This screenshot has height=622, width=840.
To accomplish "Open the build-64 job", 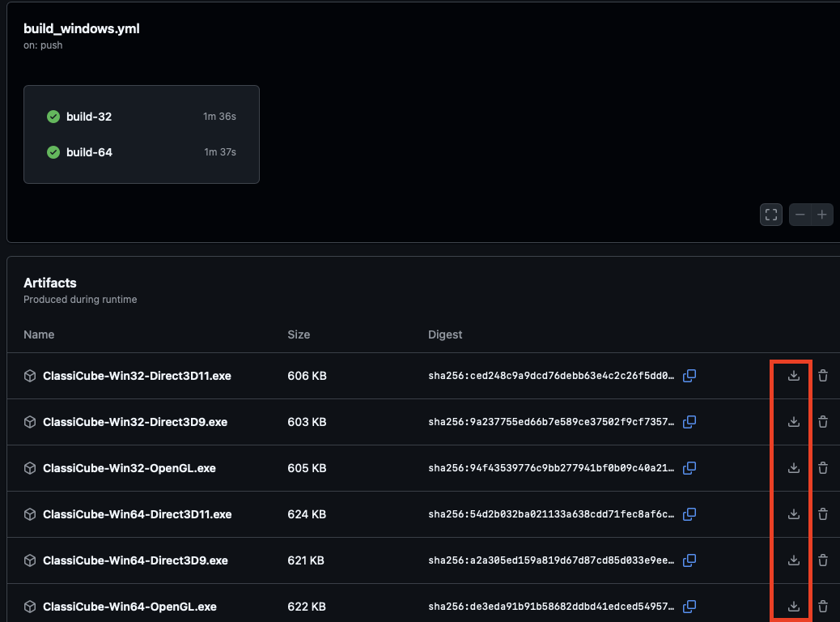I will pos(142,152).
